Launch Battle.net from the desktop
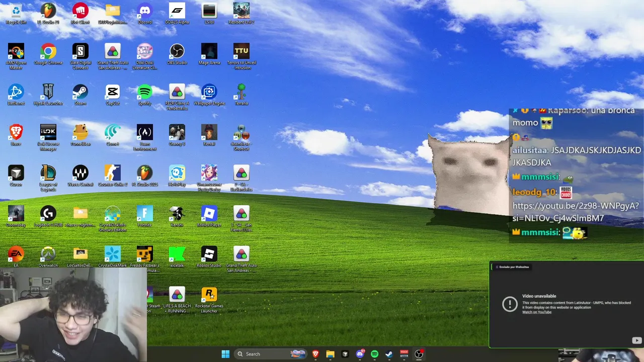This screenshot has width=644, height=362. 16,95
